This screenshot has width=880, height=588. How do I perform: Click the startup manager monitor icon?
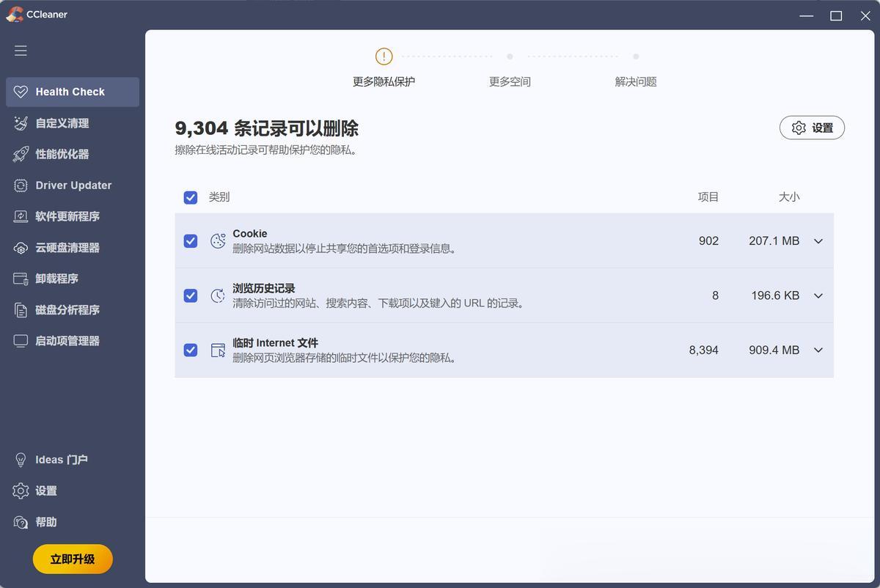click(x=21, y=341)
